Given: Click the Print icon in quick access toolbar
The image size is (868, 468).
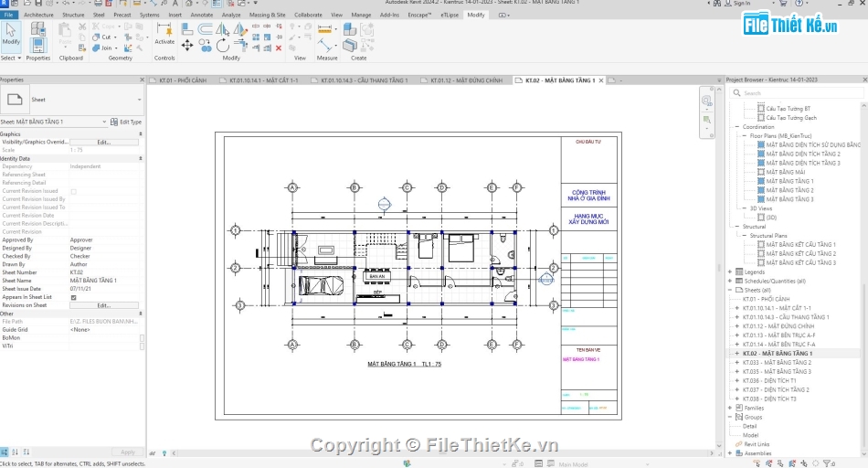Looking at the screenshot, I should [x=98, y=4].
